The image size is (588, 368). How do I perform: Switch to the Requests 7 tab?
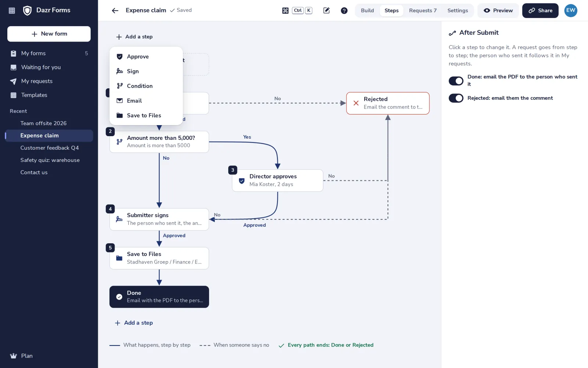click(423, 10)
